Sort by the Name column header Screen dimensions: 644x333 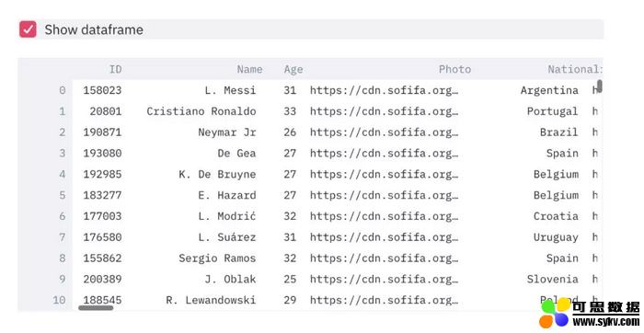click(249, 69)
